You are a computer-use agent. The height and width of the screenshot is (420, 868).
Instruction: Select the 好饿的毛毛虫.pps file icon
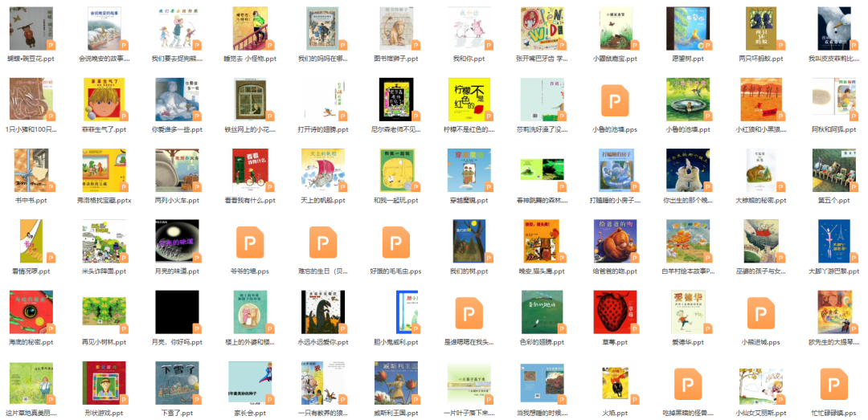coord(395,242)
